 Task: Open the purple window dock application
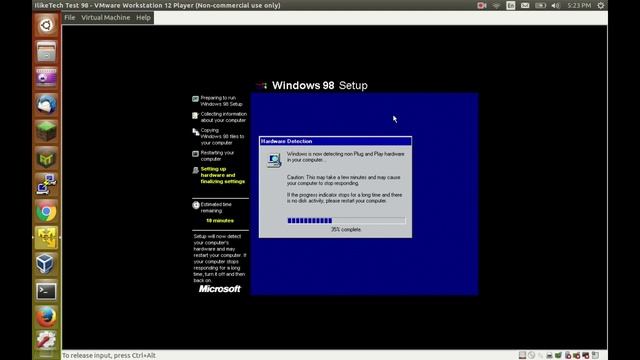point(46,78)
